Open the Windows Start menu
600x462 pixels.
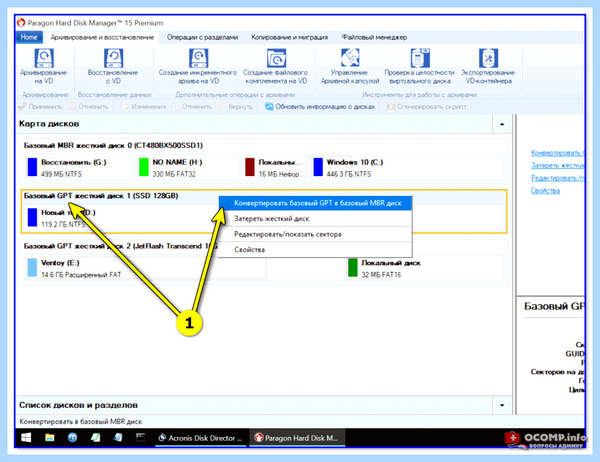pos(26,438)
